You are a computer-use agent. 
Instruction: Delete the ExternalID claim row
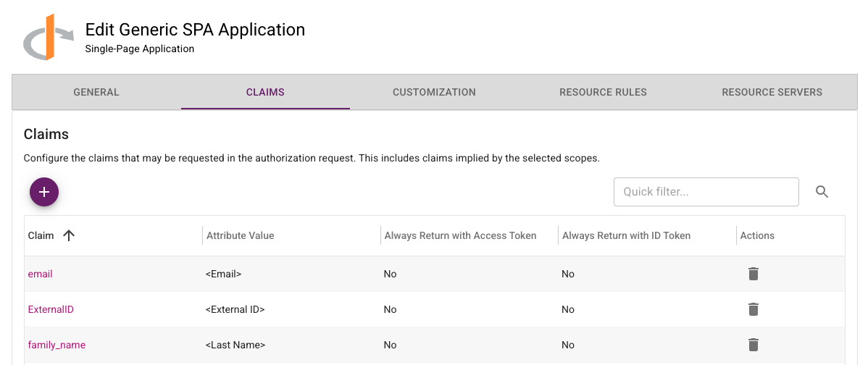coord(753,309)
